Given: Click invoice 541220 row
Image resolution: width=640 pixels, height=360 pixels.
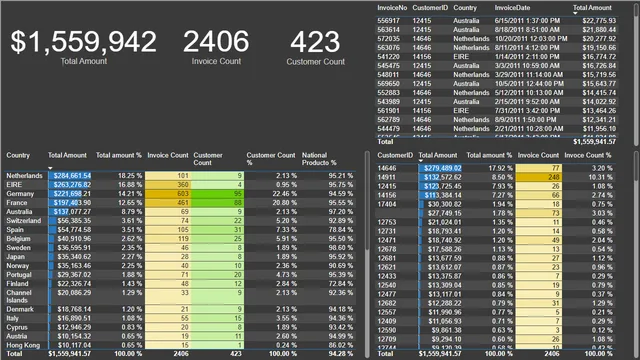Looking at the screenshot, I should [497, 56].
